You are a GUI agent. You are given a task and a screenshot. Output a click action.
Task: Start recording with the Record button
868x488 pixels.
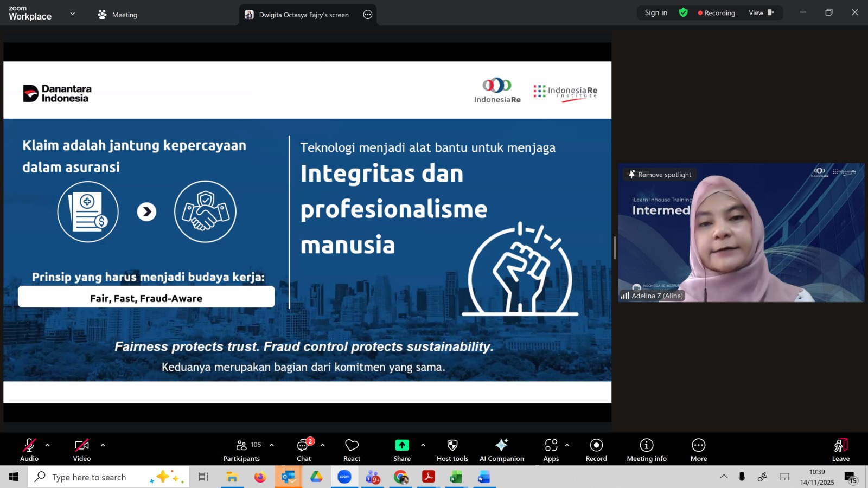click(596, 450)
